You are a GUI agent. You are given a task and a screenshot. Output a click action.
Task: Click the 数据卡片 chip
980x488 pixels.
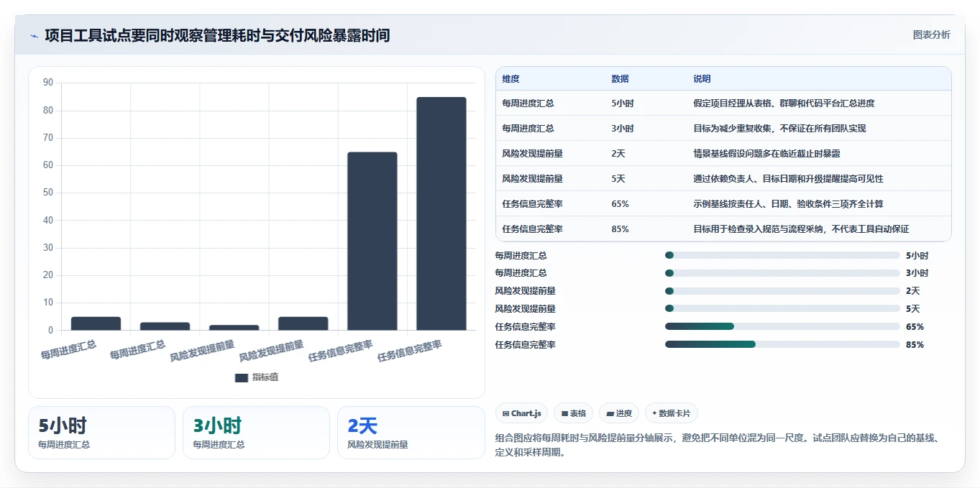click(671, 413)
